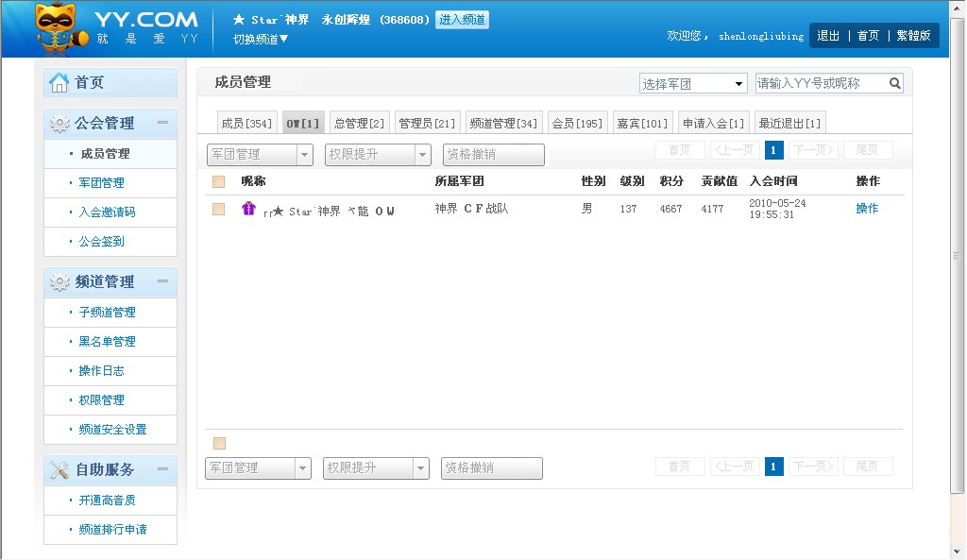967x560 pixels.
Task: Collapse the 频道管理 section with minus icon
Action: click(x=162, y=281)
